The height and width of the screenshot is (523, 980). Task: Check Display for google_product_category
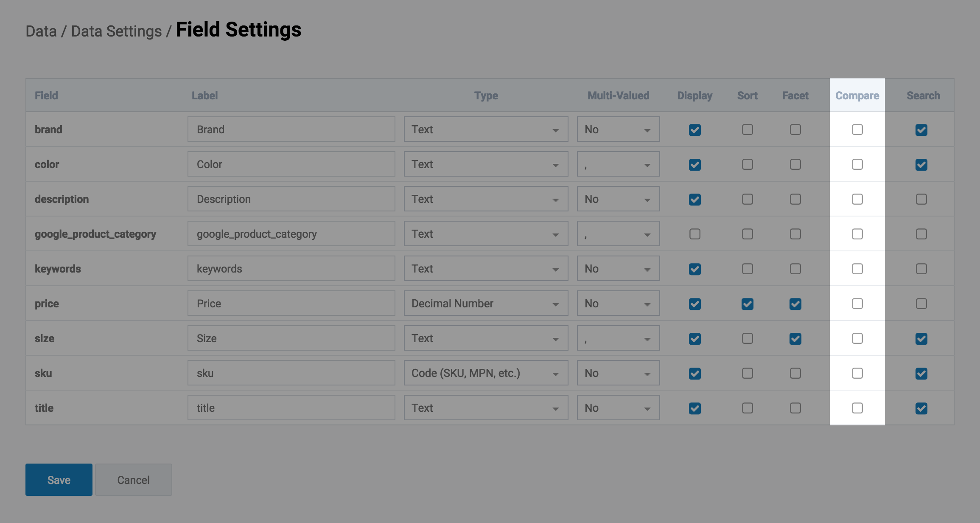[x=694, y=234]
